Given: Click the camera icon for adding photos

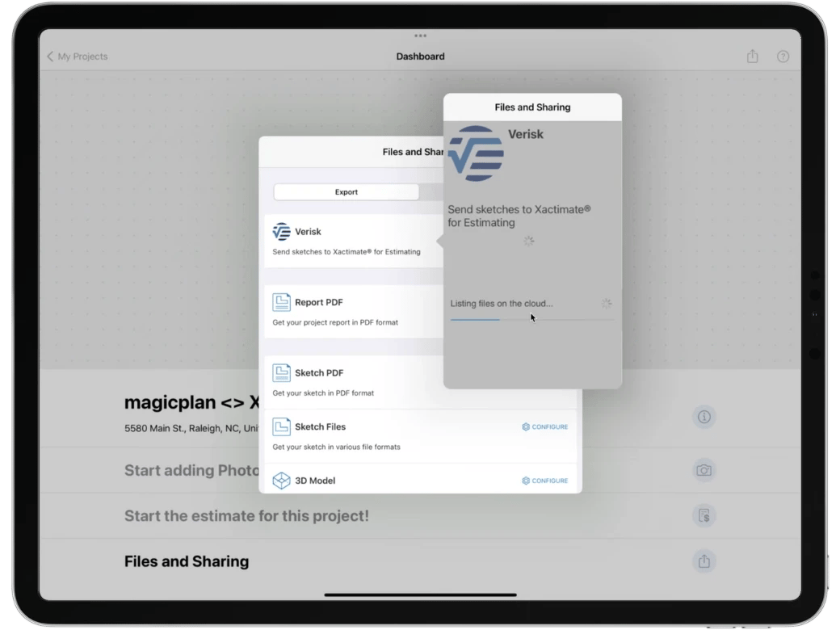Looking at the screenshot, I should tap(703, 469).
